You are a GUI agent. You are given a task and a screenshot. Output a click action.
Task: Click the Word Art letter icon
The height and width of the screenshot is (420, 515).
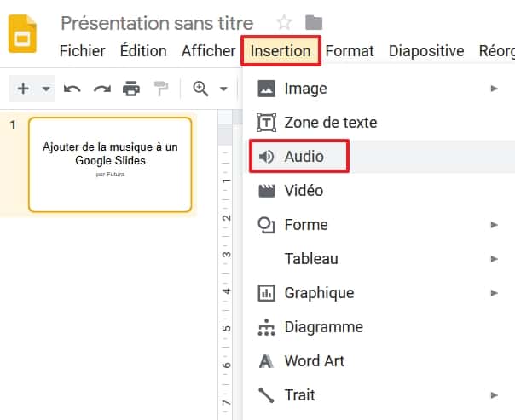(266, 361)
